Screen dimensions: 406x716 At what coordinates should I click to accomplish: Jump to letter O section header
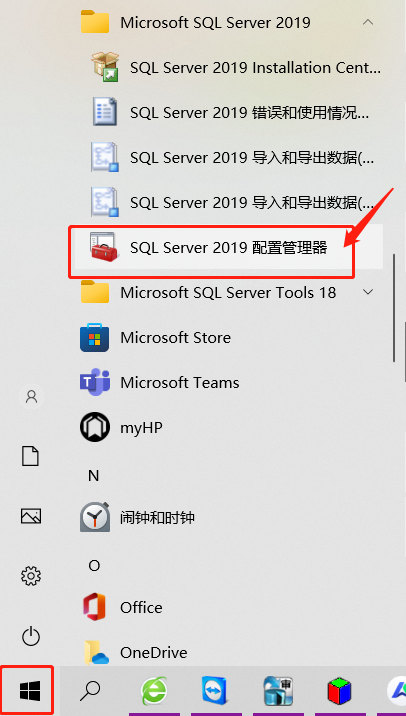point(94,566)
